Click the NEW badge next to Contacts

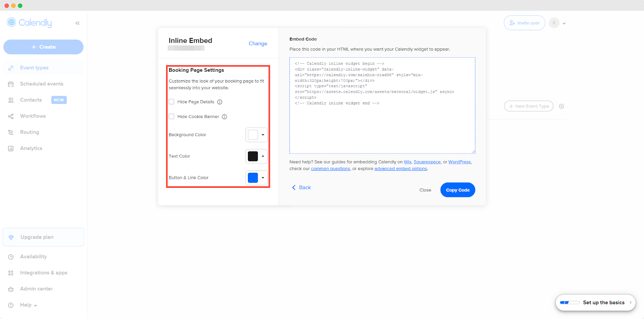(59, 100)
